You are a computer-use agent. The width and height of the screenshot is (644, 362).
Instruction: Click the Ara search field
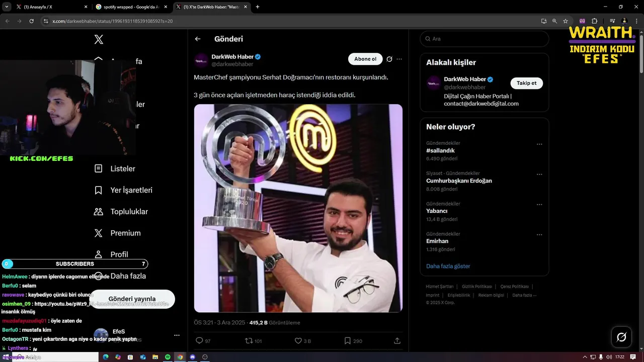485,39
